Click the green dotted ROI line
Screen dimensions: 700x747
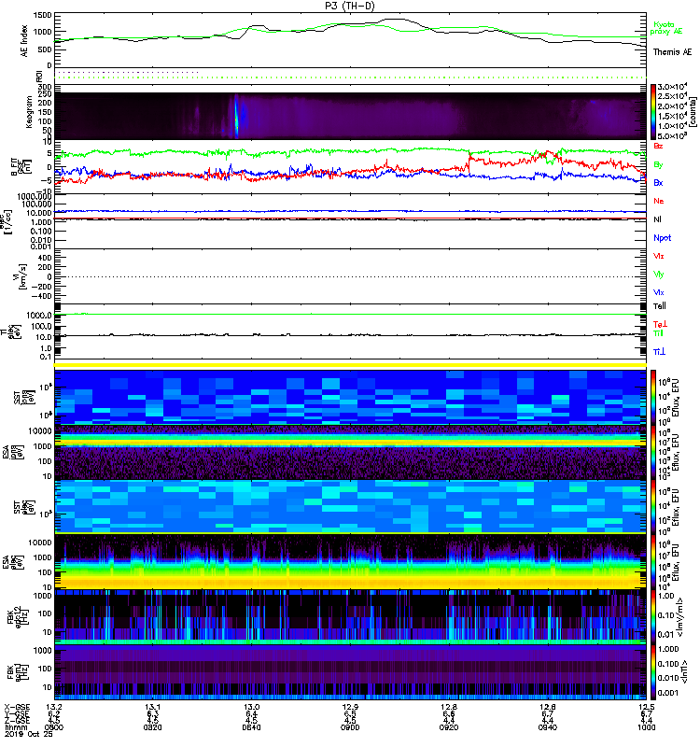pos(351,78)
